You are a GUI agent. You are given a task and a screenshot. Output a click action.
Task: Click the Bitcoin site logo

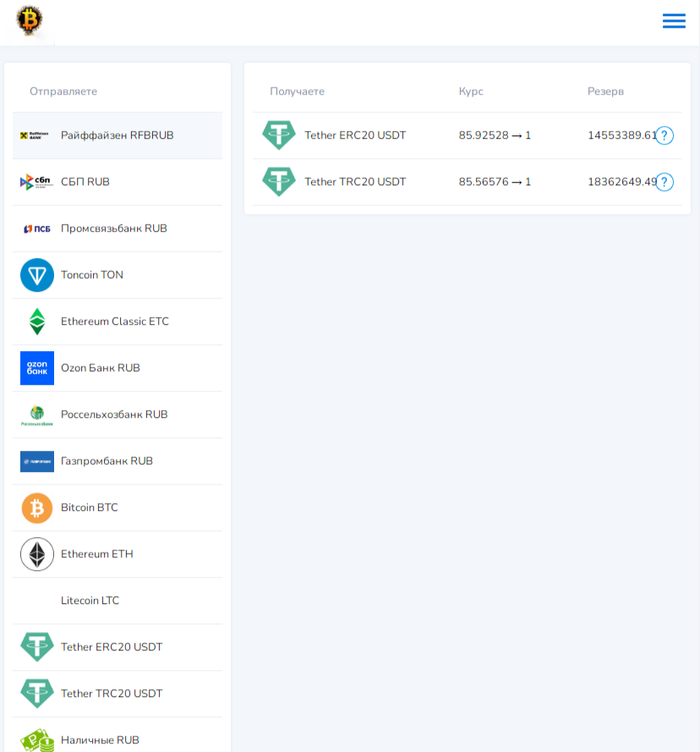[30, 20]
